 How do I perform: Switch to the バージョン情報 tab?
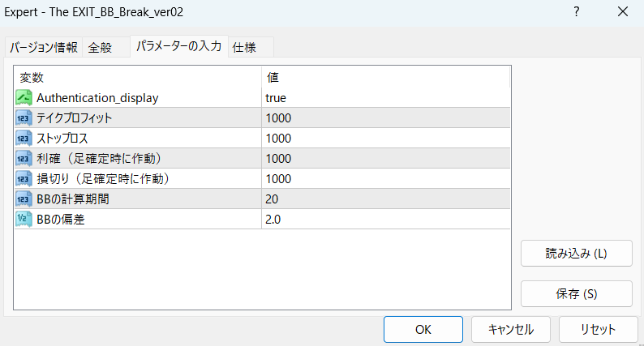pos(44,47)
